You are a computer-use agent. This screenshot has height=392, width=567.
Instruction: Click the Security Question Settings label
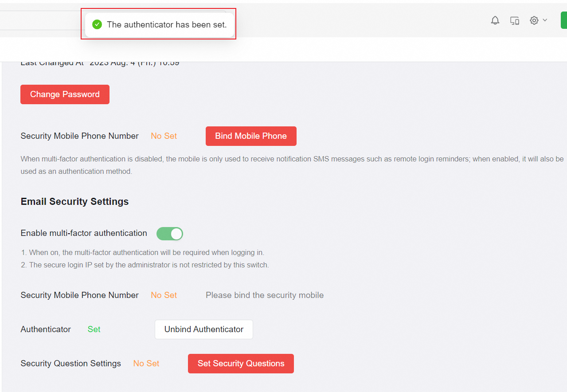click(70, 364)
